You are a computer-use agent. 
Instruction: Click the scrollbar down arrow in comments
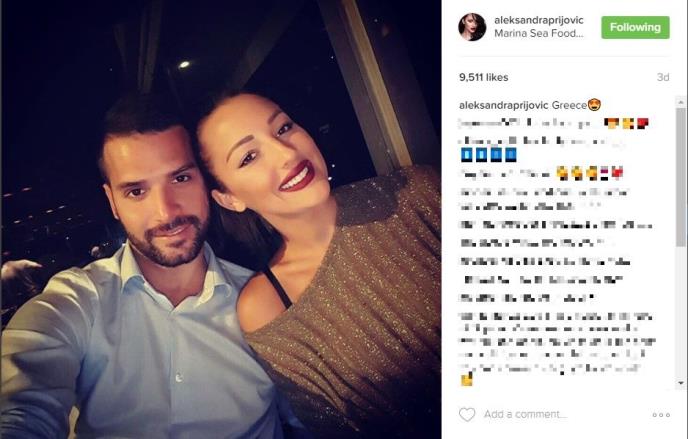tap(681, 383)
